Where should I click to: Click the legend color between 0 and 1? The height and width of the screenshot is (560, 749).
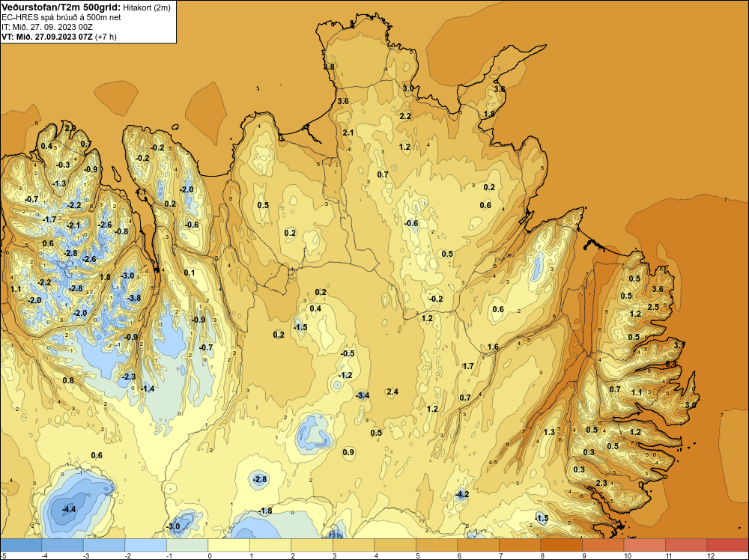228,545
